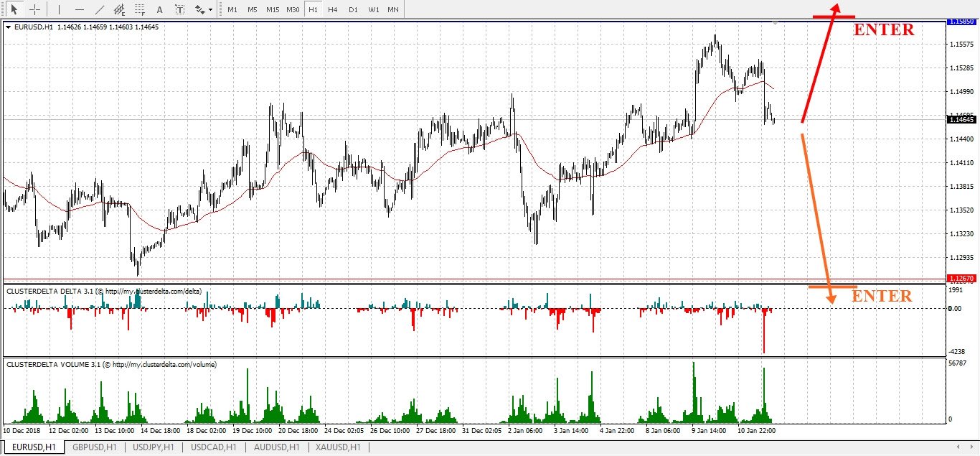
Task: Activate the crosshair tool
Action: click(33, 10)
